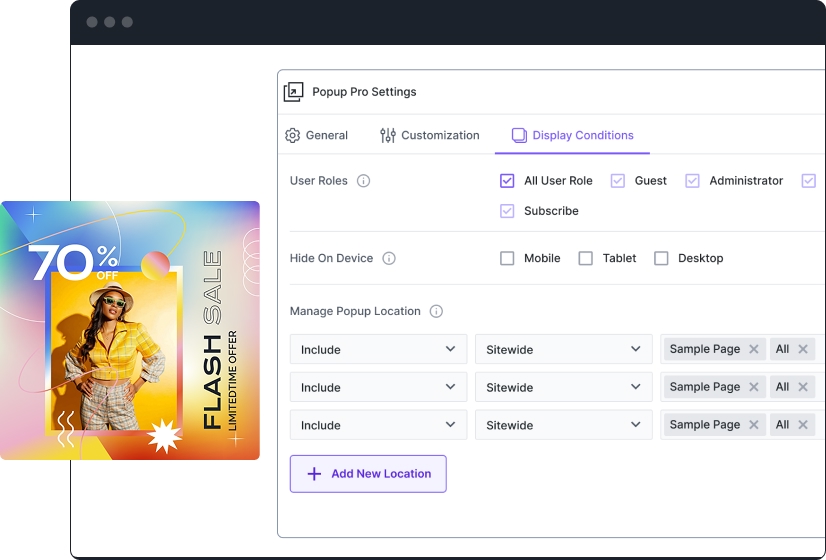
Task: Open the third row Include dropdown
Action: (x=378, y=425)
